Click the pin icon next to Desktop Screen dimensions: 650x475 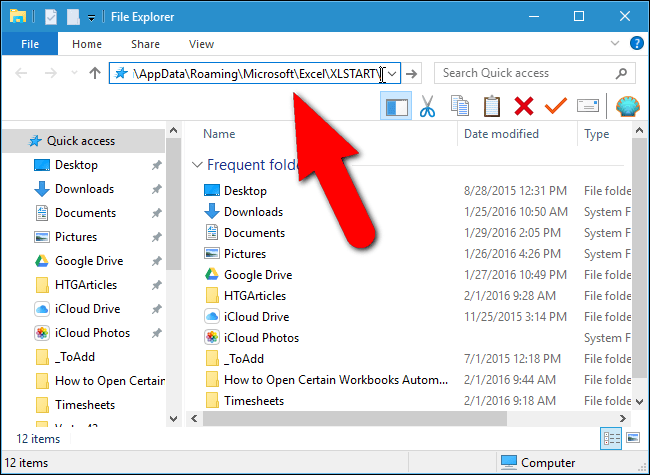click(x=156, y=165)
